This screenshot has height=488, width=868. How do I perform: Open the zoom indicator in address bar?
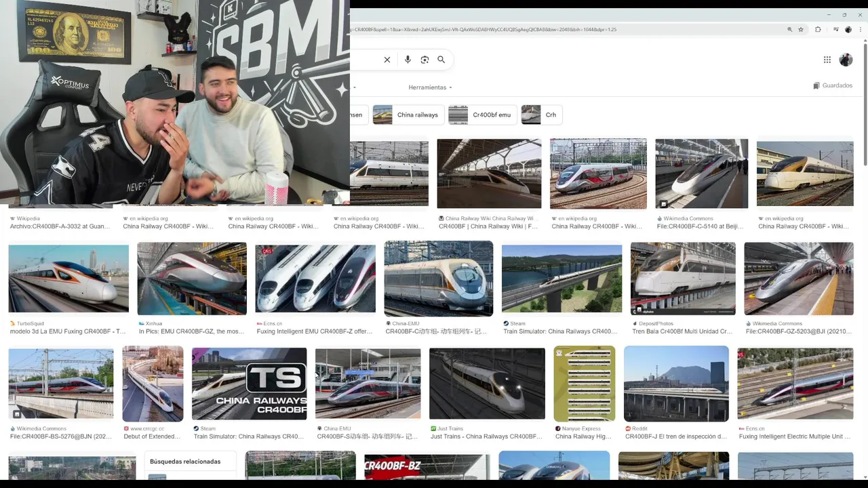coord(789,30)
